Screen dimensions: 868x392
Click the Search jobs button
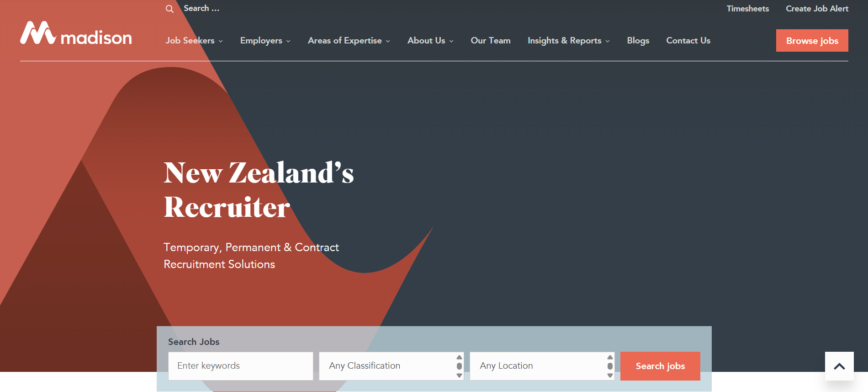[660, 366]
